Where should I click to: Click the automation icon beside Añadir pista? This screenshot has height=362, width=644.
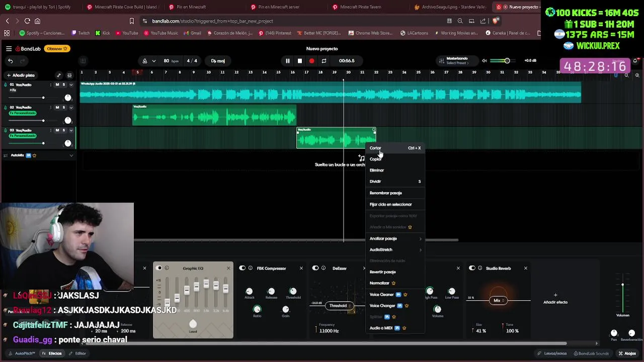(59, 75)
